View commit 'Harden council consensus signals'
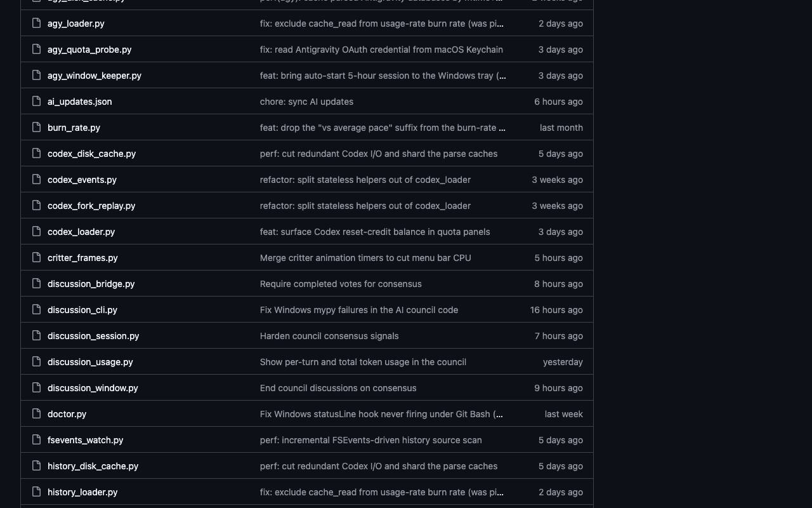This screenshot has width=812, height=508. pos(329,336)
